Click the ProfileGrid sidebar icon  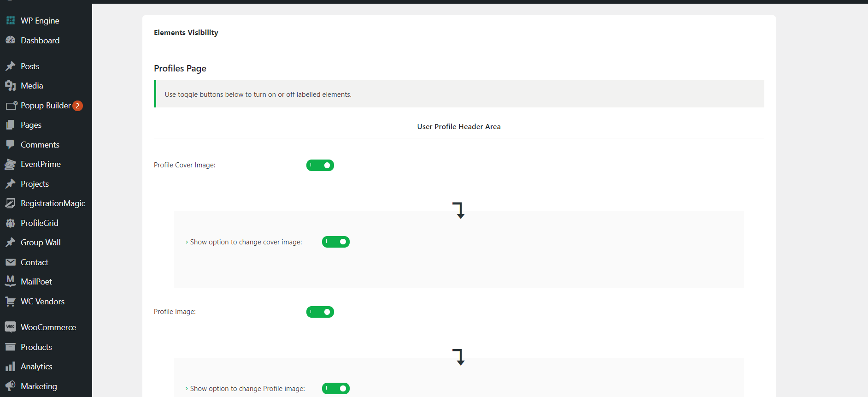(x=10, y=223)
